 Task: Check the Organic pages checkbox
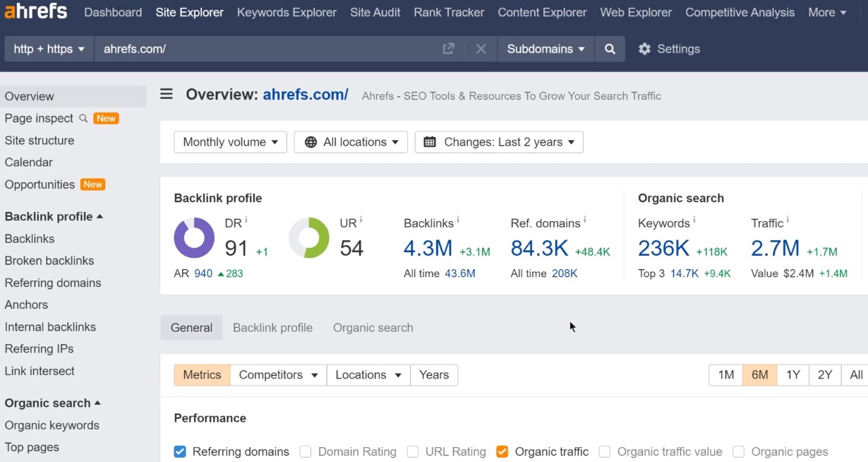(x=739, y=451)
